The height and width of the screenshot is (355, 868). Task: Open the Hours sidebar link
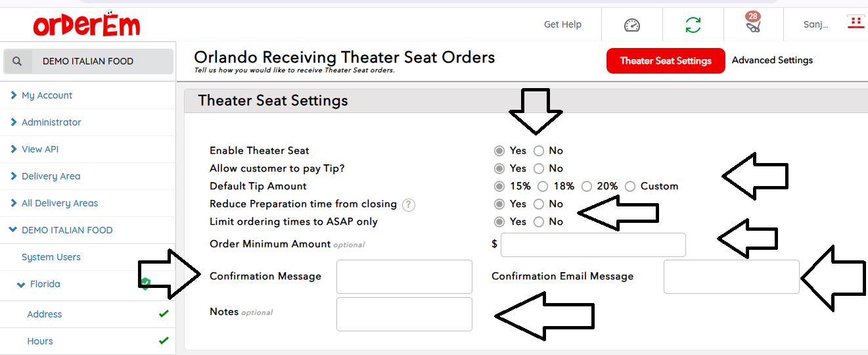(x=40, y=341)
